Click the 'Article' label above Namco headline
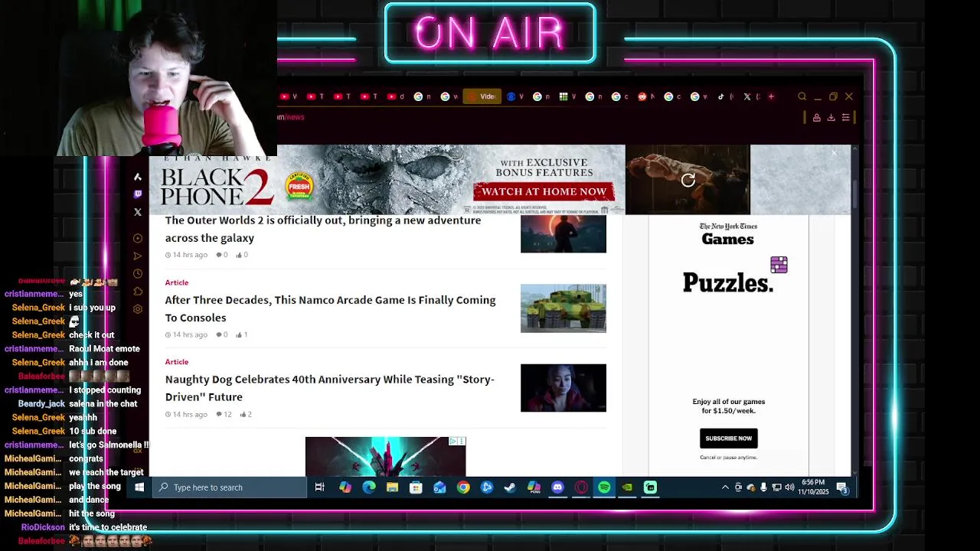The height and width of the screenshot is (551, 980). click(177, 282)
